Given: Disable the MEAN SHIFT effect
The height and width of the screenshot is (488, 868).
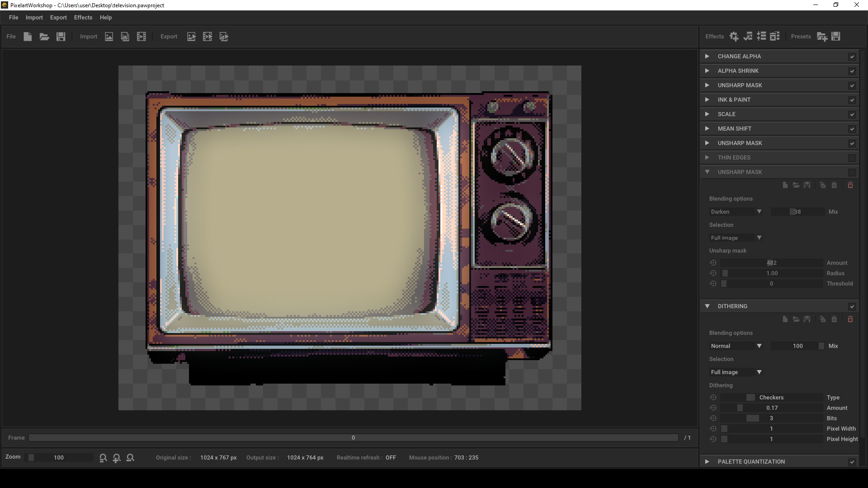Looking at the screenshot, I should [x=852, y=129].
